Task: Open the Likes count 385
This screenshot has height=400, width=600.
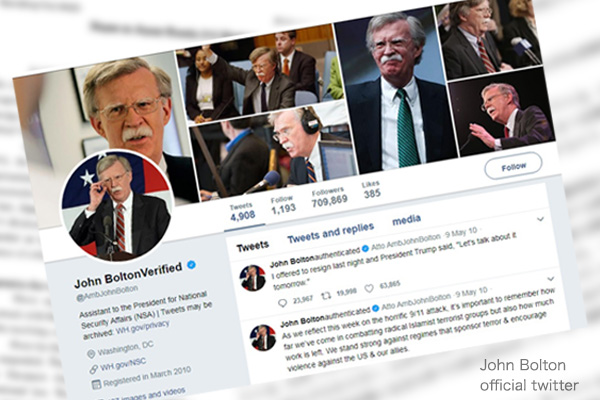Action: [372, 189]
